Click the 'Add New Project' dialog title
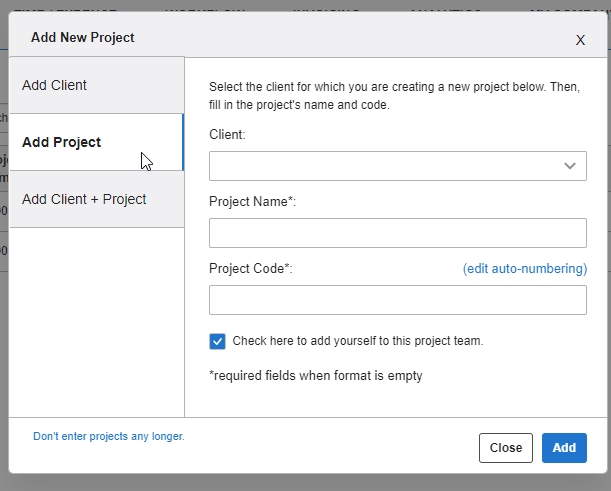Screen dimensions: 611x491 coord(83,38)
